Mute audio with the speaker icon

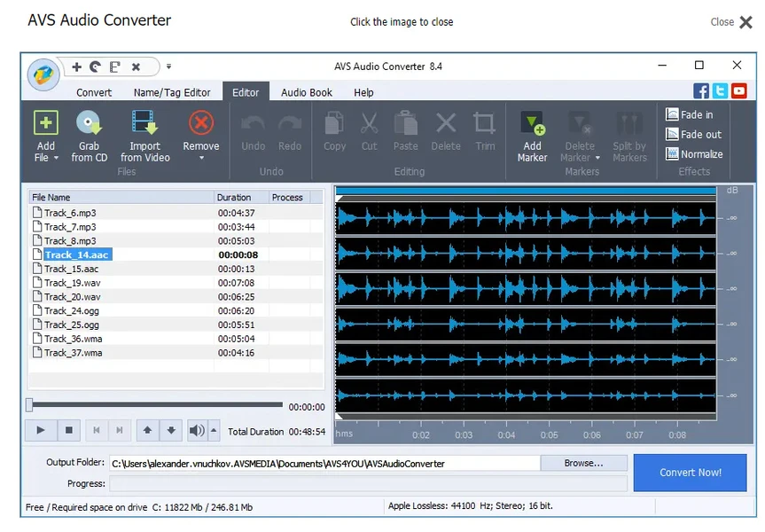point(197,430)
